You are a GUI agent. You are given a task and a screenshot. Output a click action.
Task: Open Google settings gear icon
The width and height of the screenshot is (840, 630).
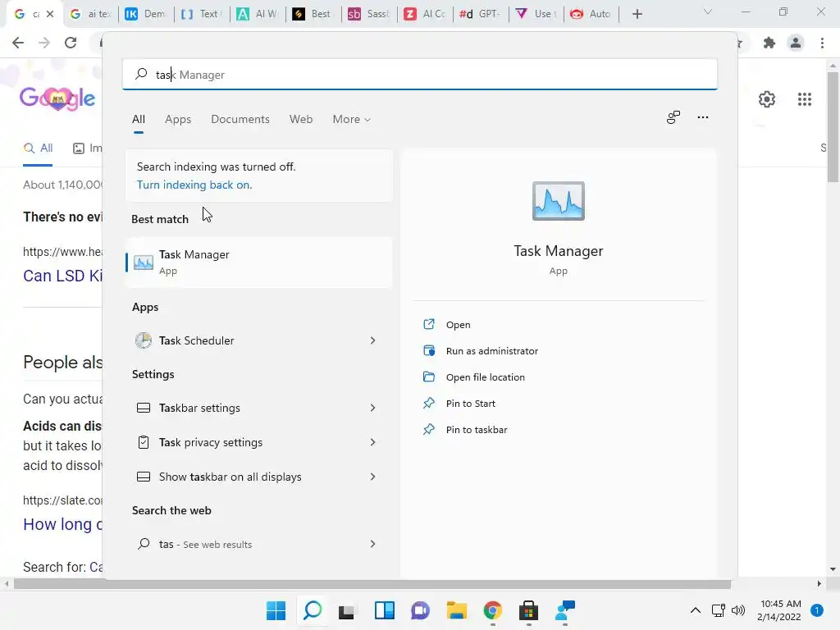[767, 99]
